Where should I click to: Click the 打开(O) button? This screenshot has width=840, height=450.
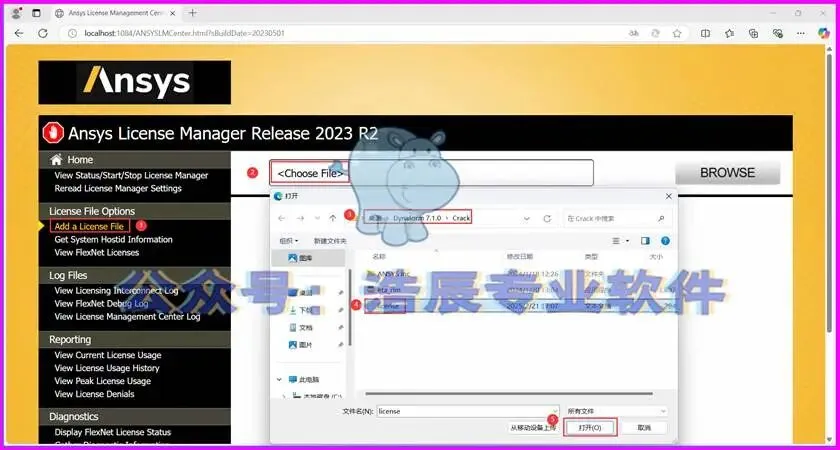tap(590, 428)
